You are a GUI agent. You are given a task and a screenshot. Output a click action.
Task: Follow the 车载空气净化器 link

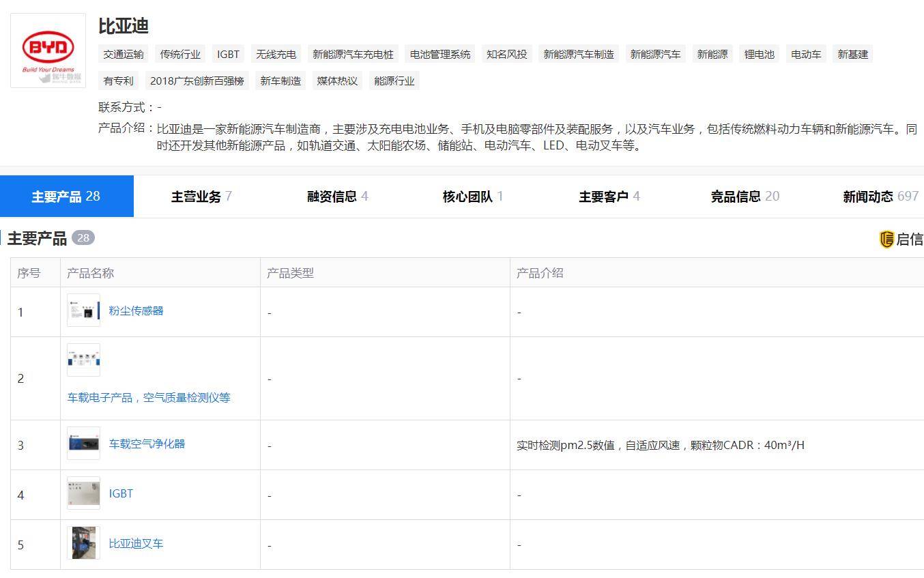[x=147, y=444]
